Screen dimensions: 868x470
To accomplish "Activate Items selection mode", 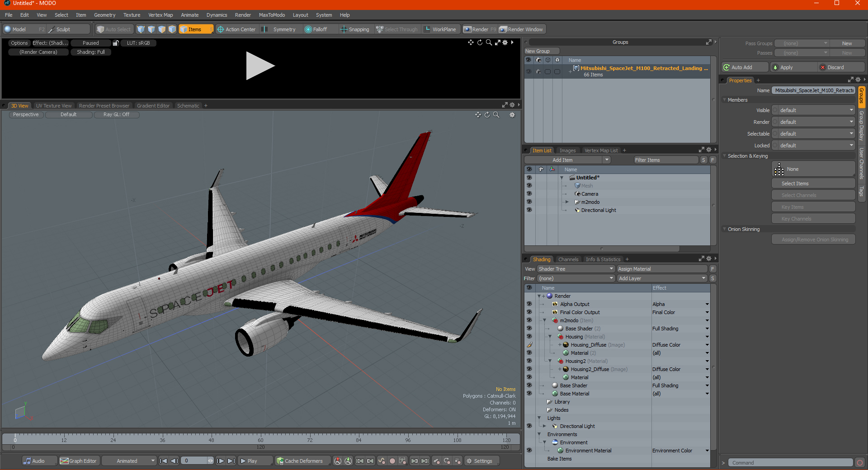I will (196, 29).
